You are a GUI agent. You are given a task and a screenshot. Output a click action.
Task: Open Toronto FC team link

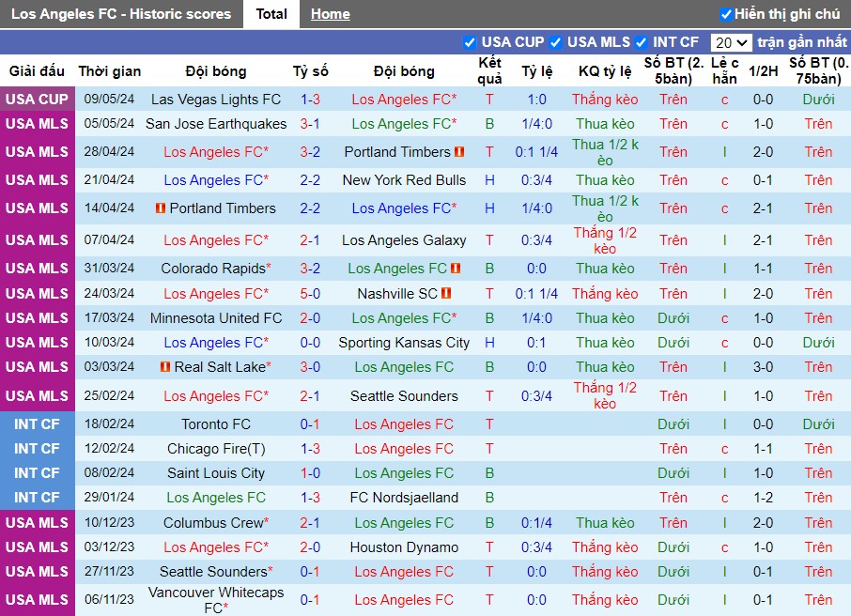[x=216, y=423]
